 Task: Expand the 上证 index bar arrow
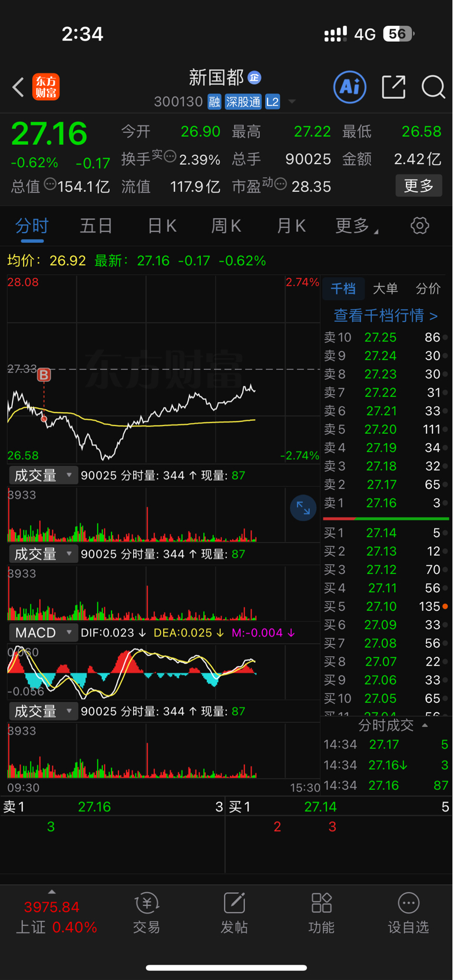tap(52, 892)
